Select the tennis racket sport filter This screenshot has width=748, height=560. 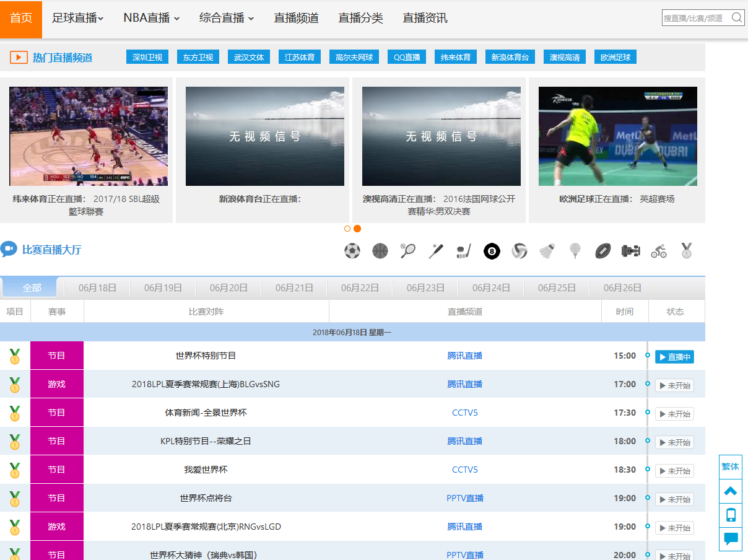(x=408, y=251)
